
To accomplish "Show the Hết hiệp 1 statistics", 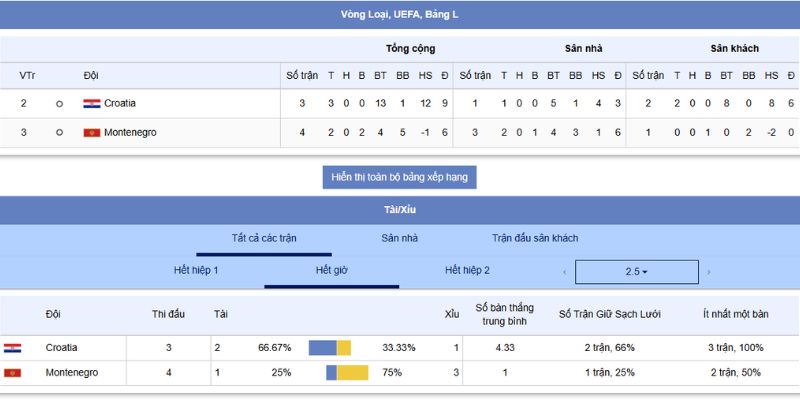I will point(196,270).
